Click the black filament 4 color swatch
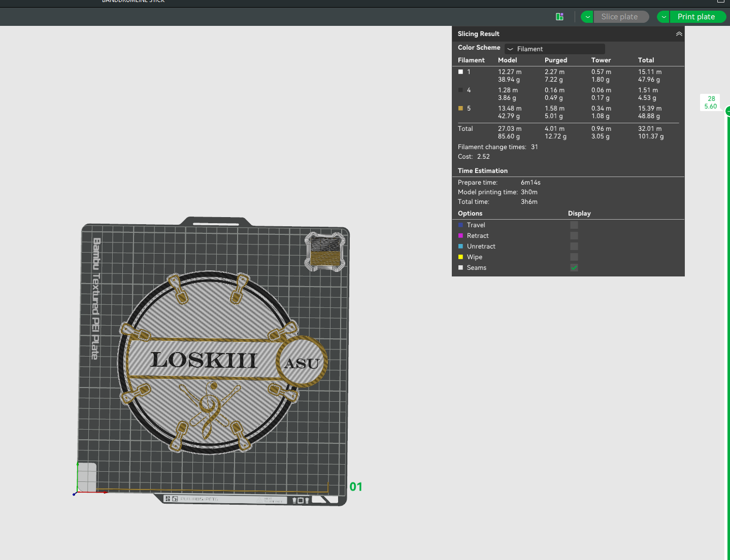 (x=460, y=90)
